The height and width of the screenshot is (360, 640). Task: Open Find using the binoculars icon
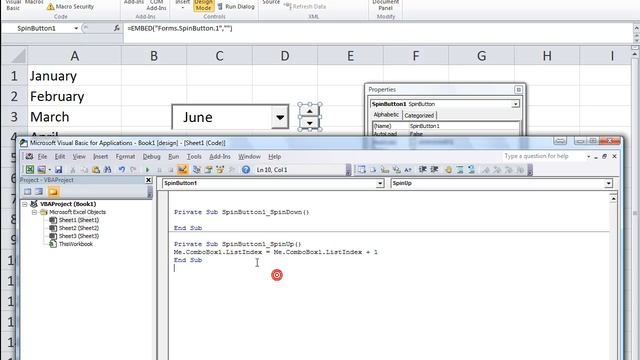pos(108,169)
